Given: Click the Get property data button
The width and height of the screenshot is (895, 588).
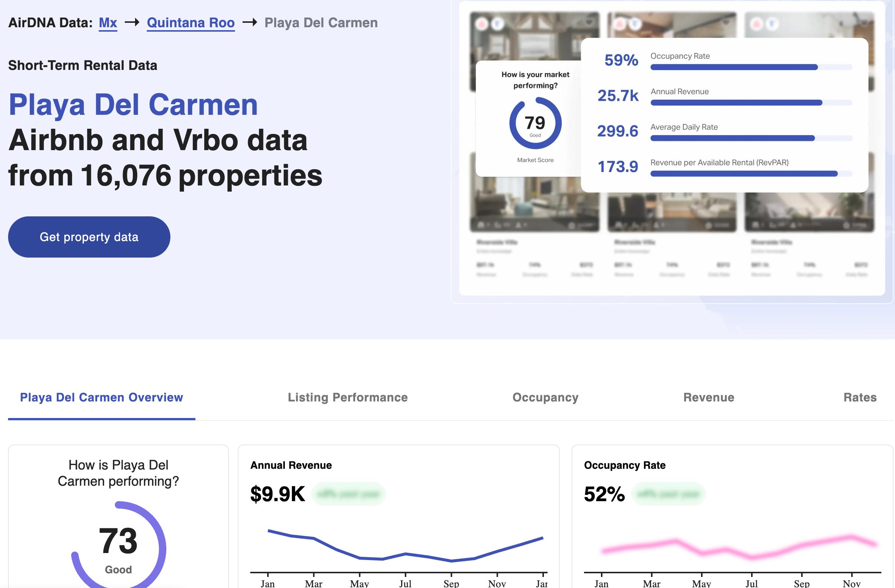Looking at the screenshot, I should (x=89, y=237).
